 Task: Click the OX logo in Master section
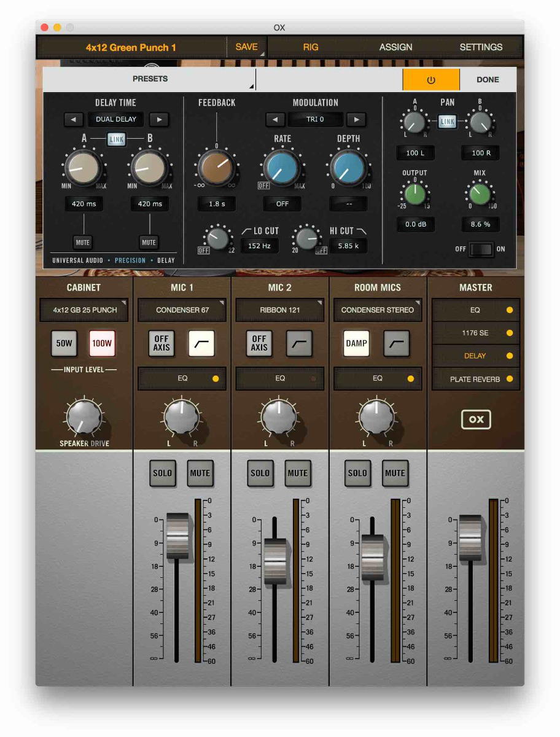(x=476, y=419)
